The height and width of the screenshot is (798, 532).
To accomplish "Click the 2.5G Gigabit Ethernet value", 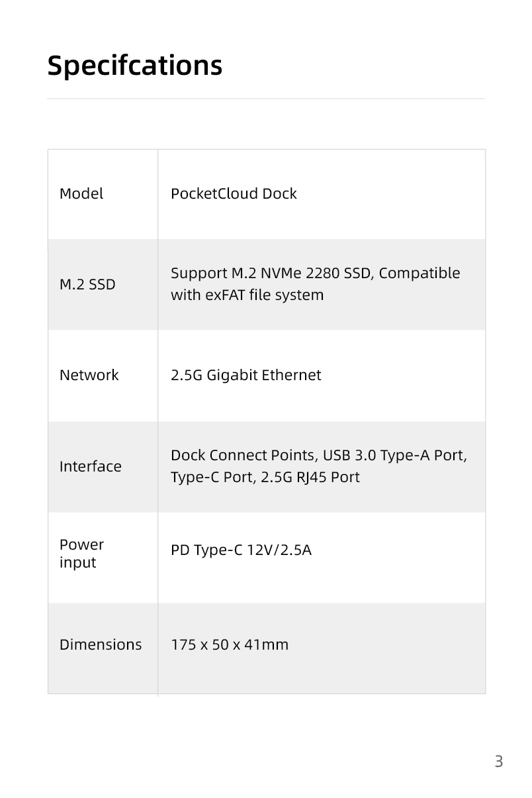I will click(245, 375).
